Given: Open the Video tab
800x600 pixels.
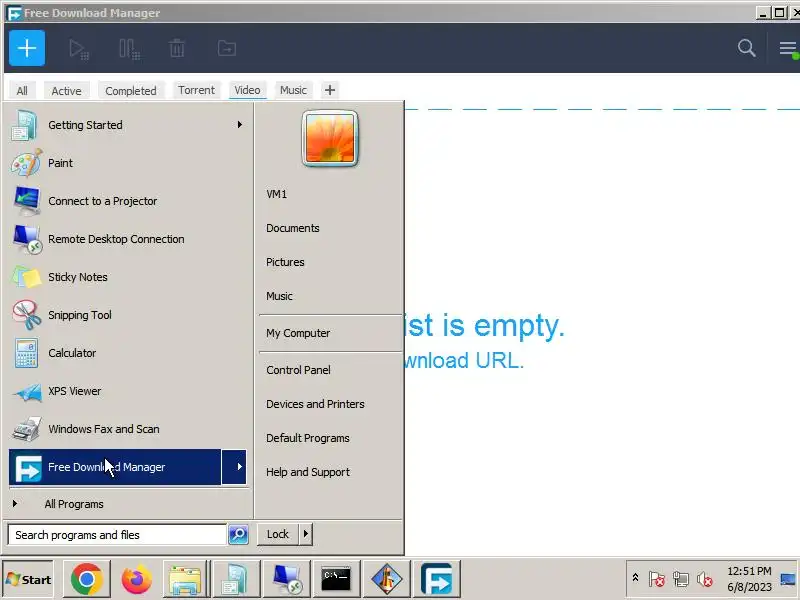Looking at the screenshot, I should (x=247, y=90).
